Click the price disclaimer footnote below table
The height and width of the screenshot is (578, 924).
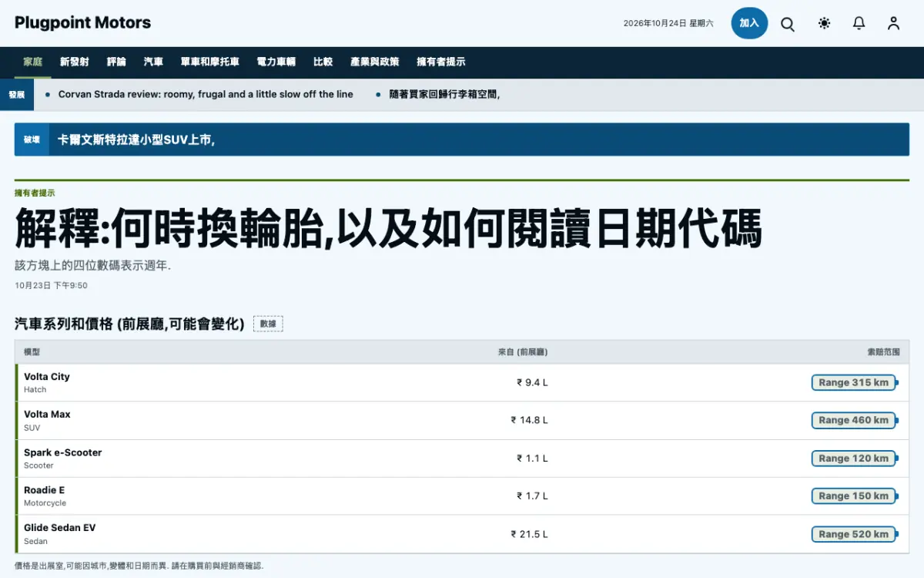tap(139, 566)
